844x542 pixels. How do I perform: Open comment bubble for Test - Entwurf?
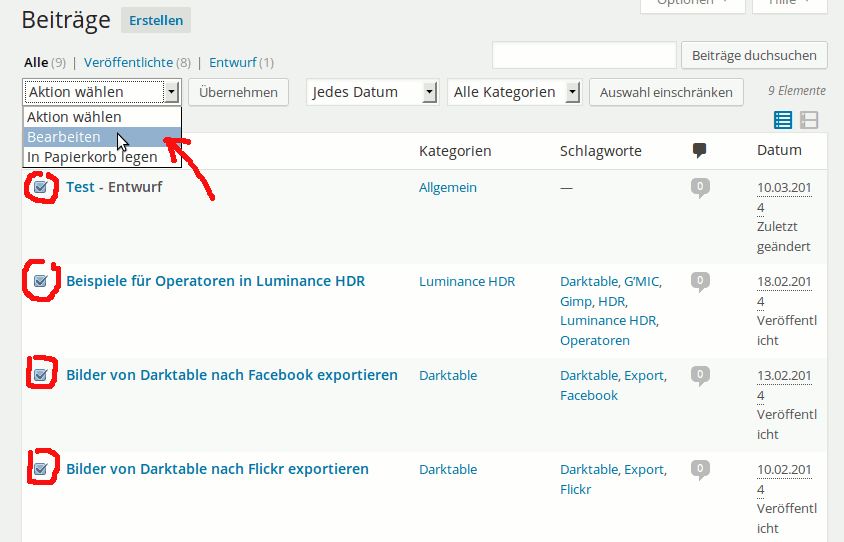(700, 188)
